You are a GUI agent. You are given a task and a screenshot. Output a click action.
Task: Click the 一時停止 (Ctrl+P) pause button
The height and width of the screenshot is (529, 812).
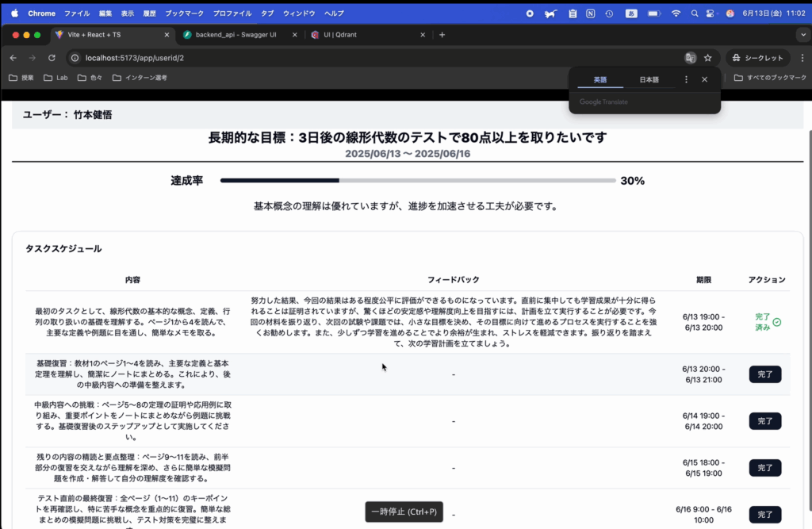pos(404,512)
